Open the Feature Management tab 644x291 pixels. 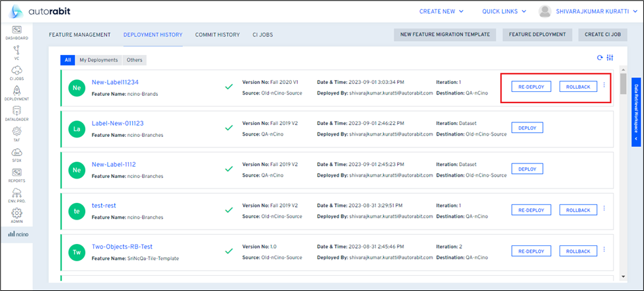tap(79, 34)
